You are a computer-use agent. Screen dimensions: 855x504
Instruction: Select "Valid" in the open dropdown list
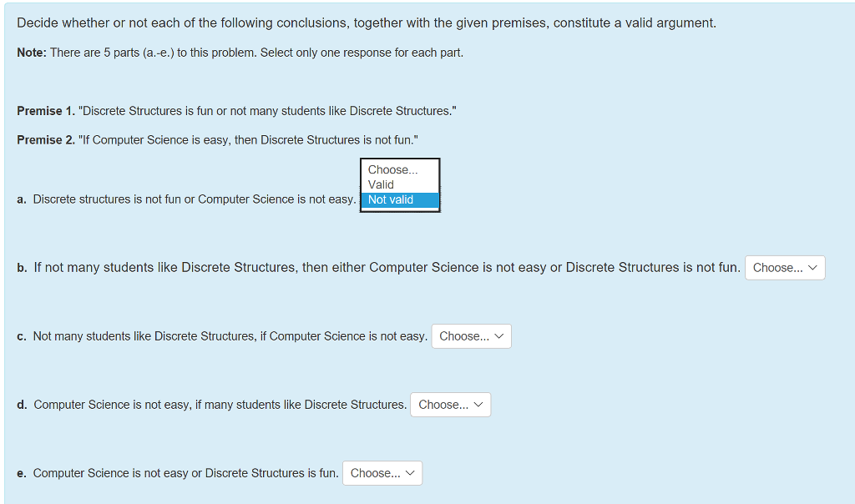click(382, 184)
